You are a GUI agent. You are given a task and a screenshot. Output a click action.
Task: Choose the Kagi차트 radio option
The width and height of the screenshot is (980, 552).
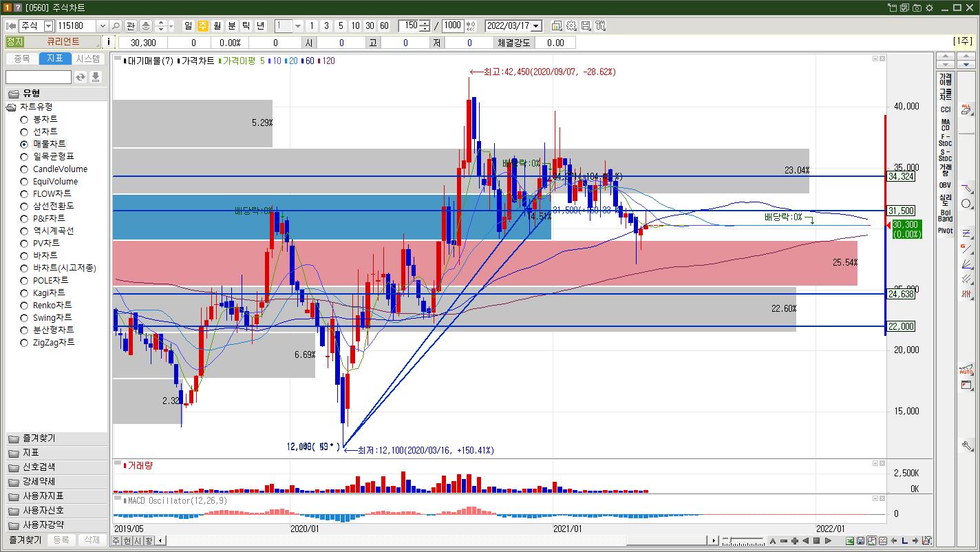[24, 293]
